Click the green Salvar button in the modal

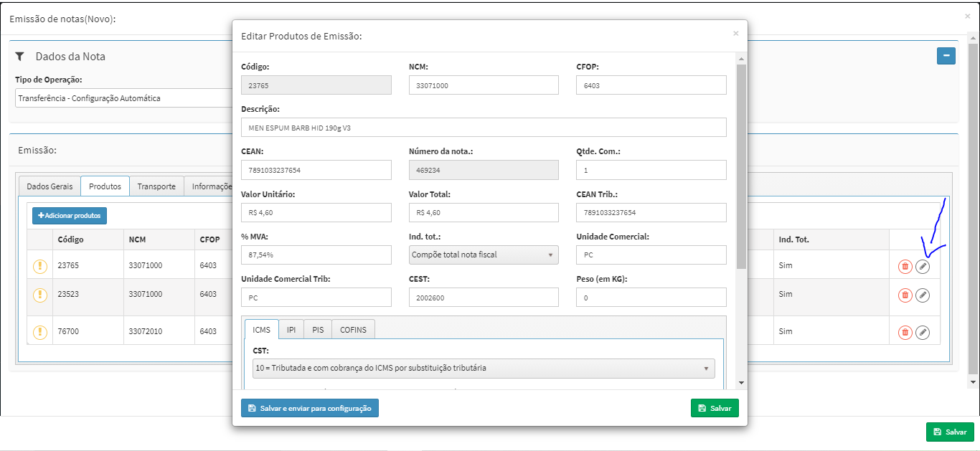click(714, 407)
